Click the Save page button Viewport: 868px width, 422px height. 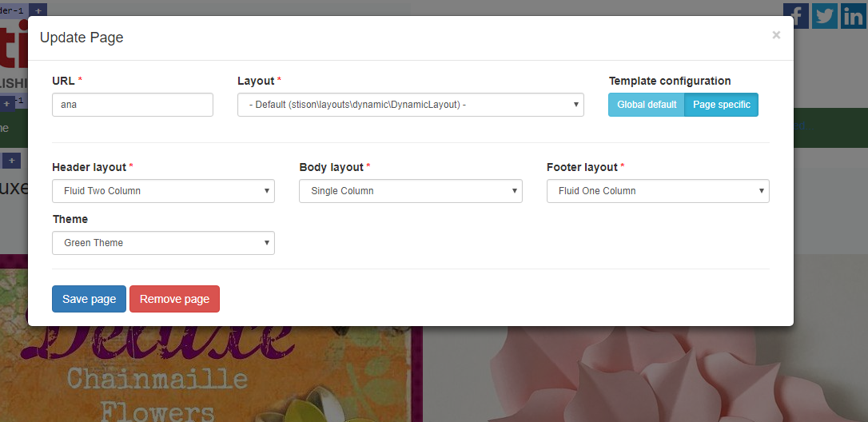pos(89,299)
